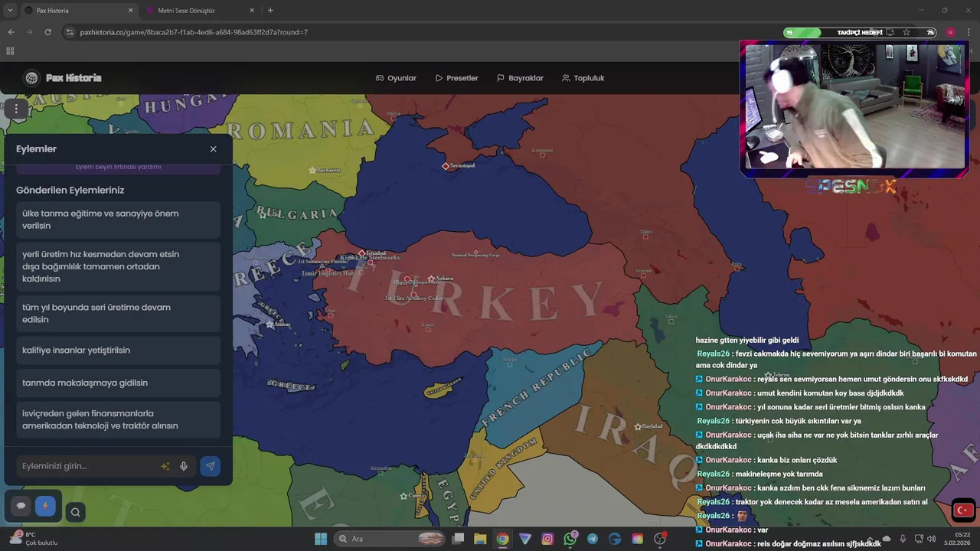Open the Oyunlar menu
Screen dimensions: 980x551
pos(396,78)
